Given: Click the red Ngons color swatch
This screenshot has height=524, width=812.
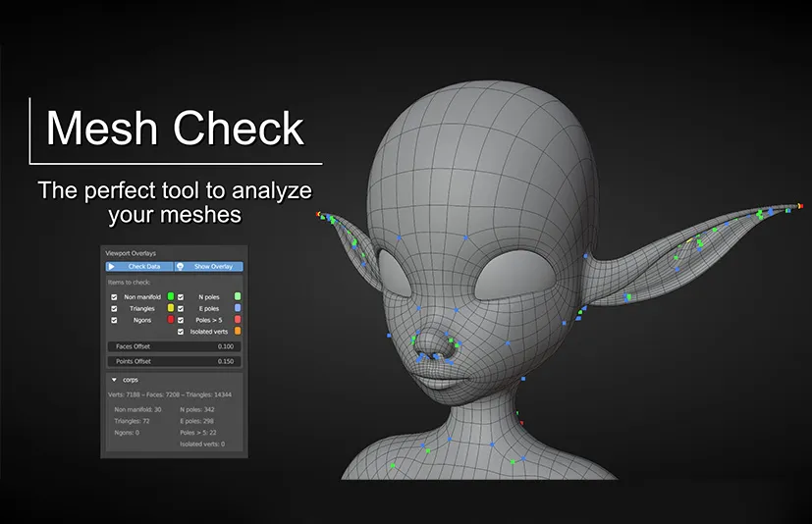Looking at the screenshot, I should click(x=171, y=320).
